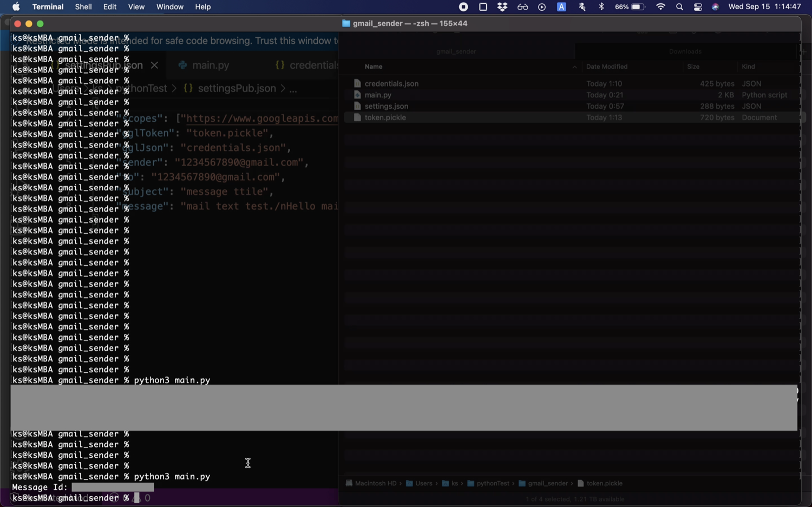The image size is (812, 507).
Task: Add a new Finder tab with plus
Action: [x=804, y=51]
